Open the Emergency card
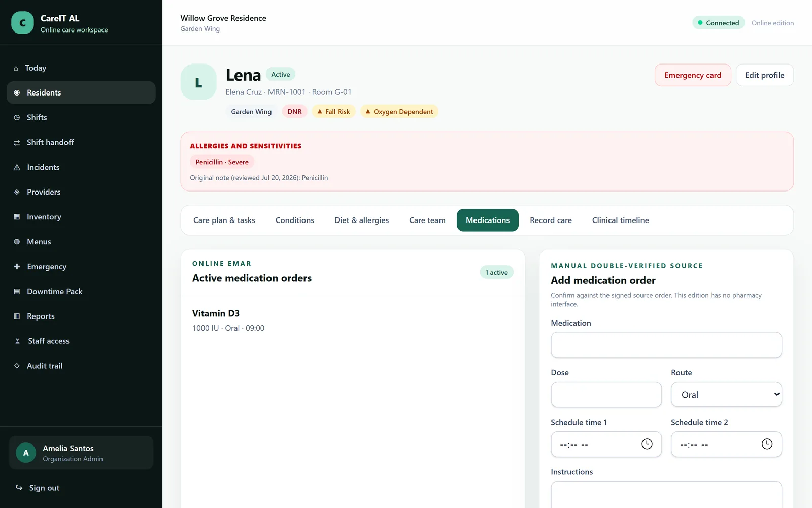Image resolution: width=812 pixels, height=508 pixels. (x=693, y=75)
